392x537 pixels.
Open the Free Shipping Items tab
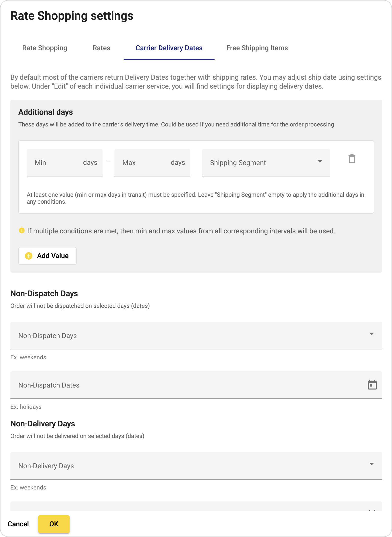pos(257,48)
